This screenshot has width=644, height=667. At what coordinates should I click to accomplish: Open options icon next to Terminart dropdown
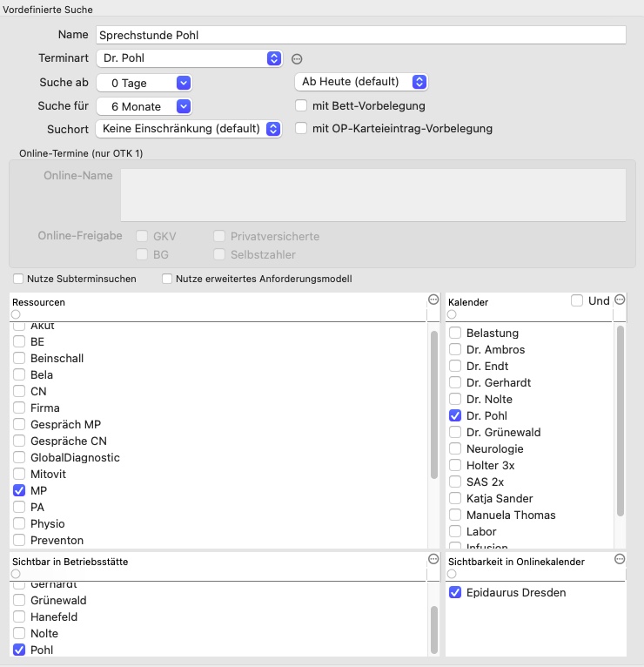(297, 58)
